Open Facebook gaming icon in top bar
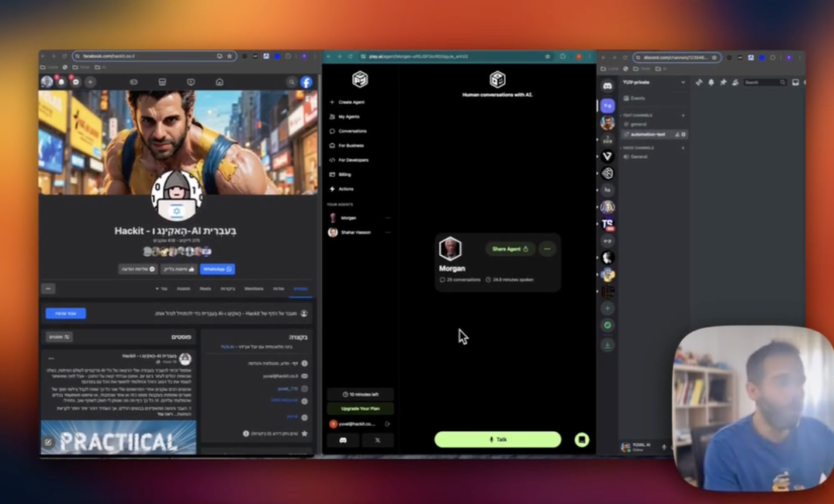Screen dimensions: 834x504 coord(133,82)
